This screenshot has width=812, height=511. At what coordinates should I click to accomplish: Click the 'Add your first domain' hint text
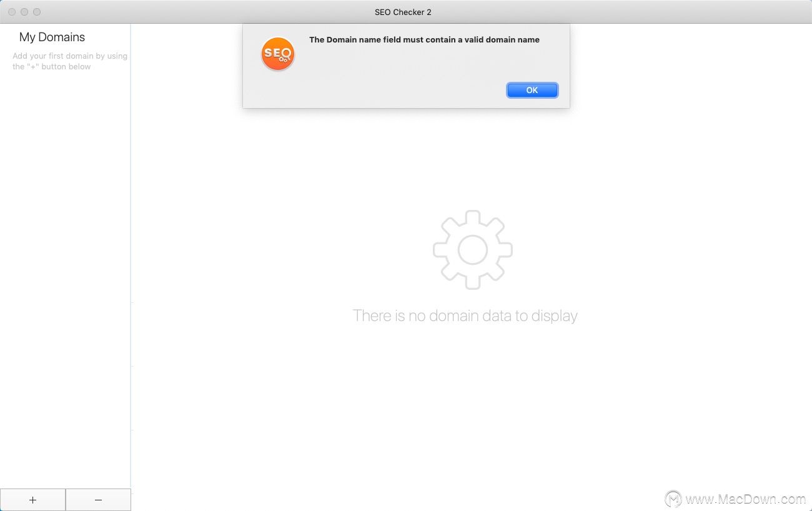[x=70, y=61]
